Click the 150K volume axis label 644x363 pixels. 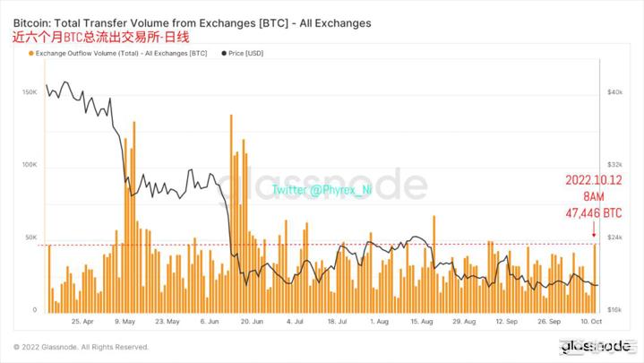(x=28, y=92)
